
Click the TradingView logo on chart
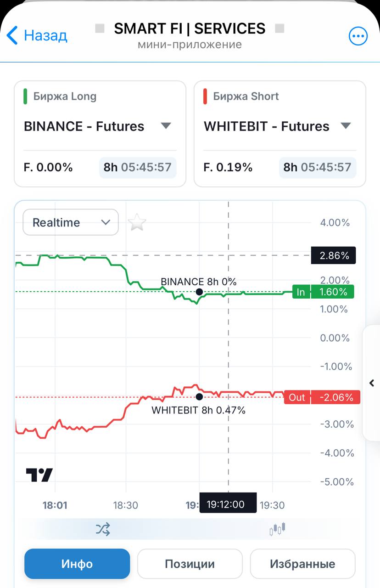click(x=39, y=475)
